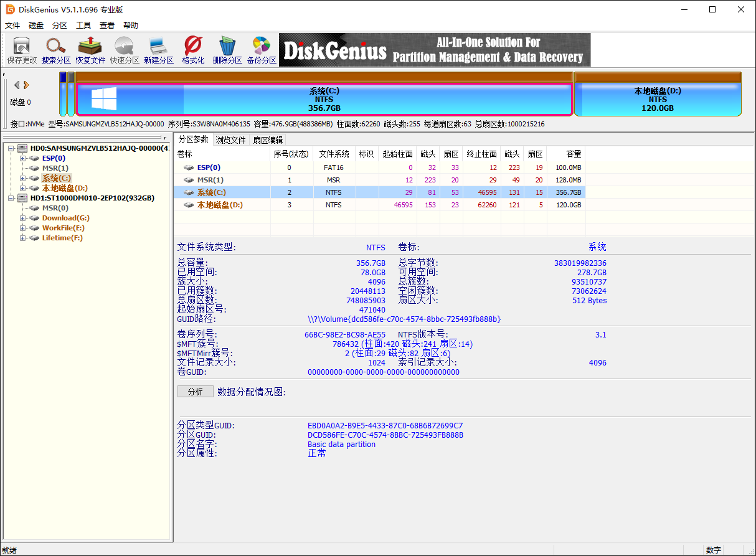Click the FAT16 file system cell

click(334, 167)
